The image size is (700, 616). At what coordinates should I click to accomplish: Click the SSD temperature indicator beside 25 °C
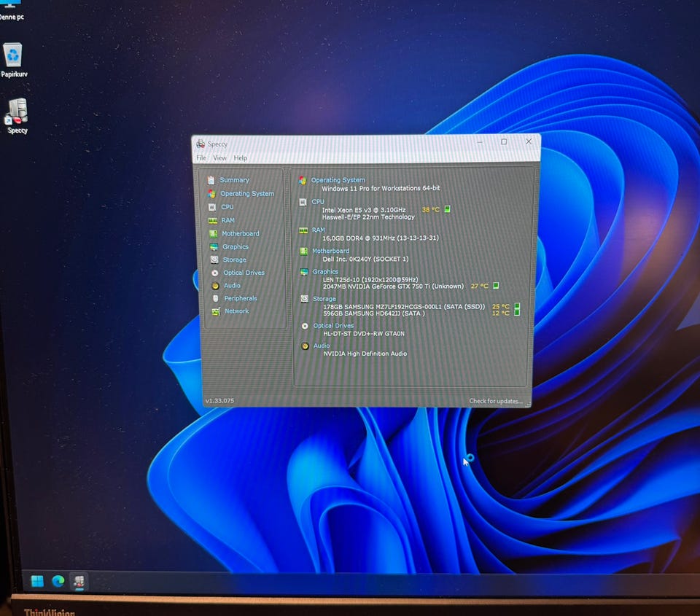pos(517,306)
